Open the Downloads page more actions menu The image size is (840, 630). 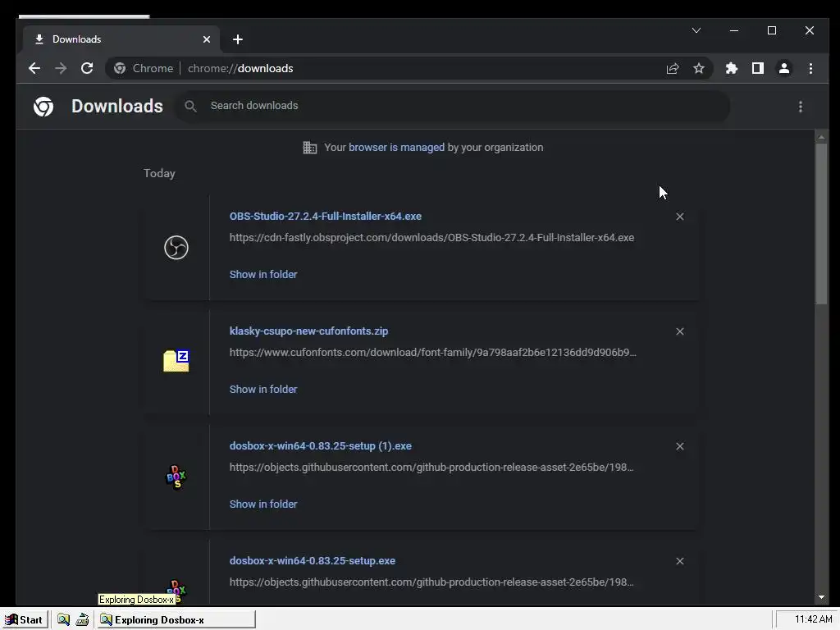click(801, 107)
